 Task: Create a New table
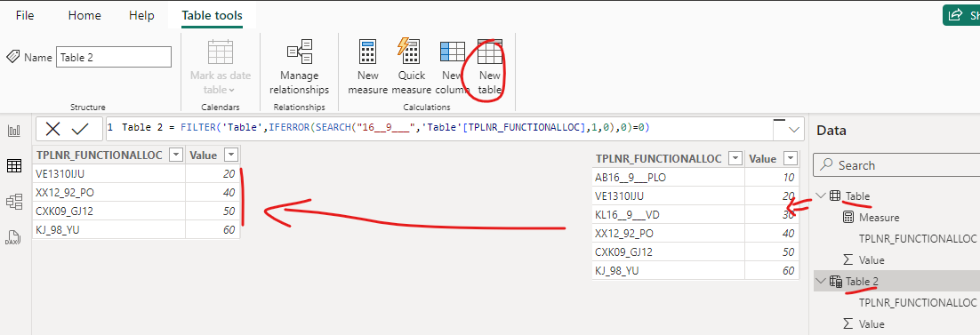point(490,68)
